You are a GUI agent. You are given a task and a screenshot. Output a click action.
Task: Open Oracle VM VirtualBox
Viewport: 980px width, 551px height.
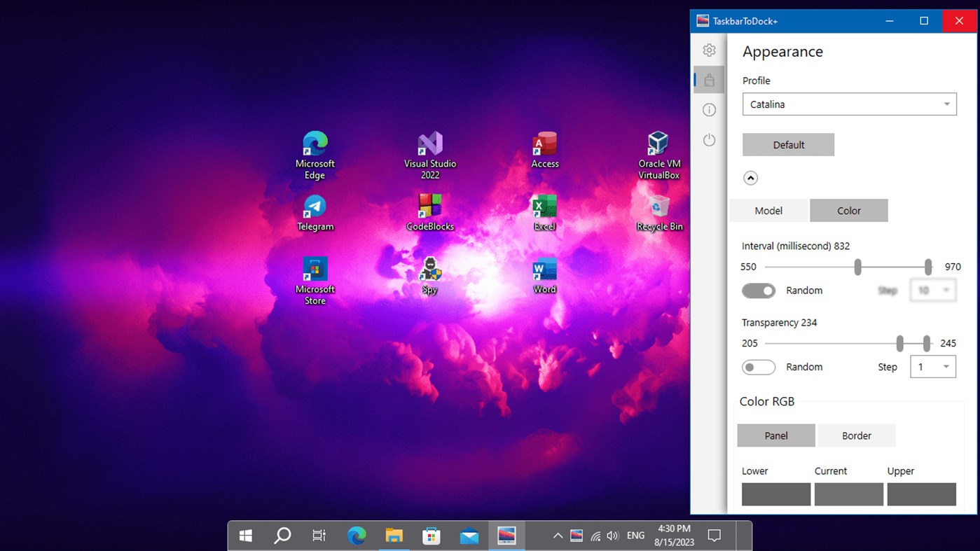tap(658, 145)
